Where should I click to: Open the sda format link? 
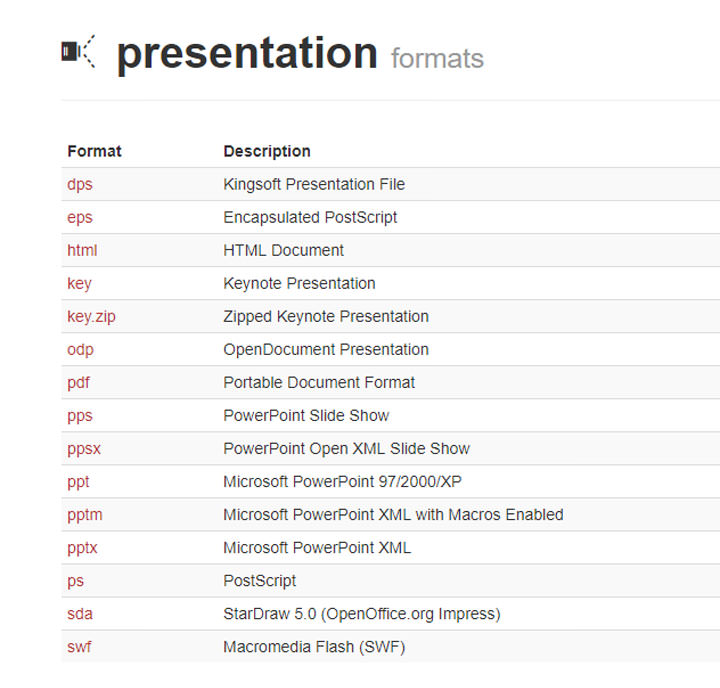(x=80, y=613)
